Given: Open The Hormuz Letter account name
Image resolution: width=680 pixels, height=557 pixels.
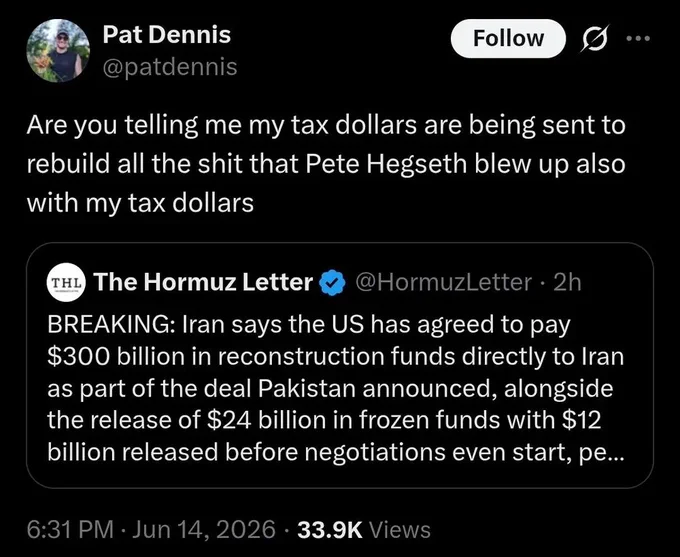Looking at the screenshot, I should 203,282.
